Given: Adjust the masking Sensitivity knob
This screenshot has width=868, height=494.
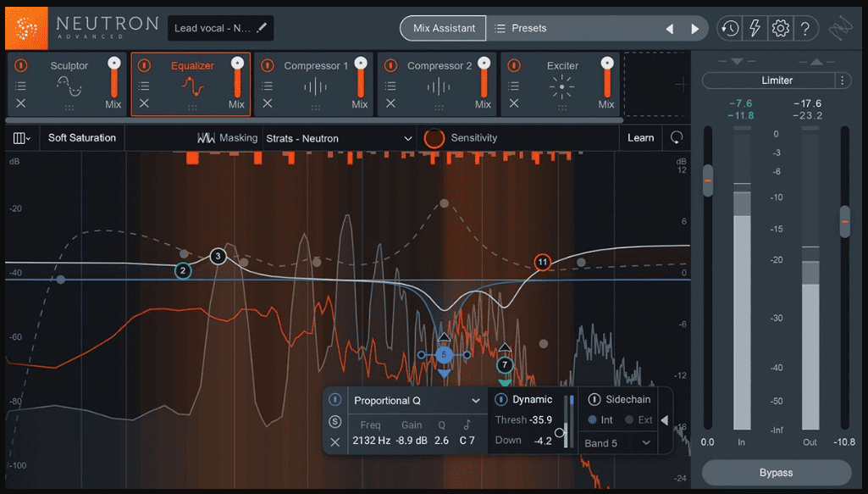Looking at the screenshot, I should click(434, 138).
